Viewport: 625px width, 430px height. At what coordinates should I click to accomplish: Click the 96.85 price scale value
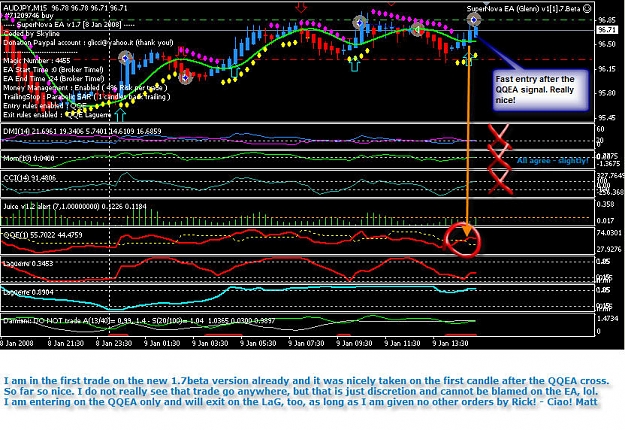click(x=607, y=20)
